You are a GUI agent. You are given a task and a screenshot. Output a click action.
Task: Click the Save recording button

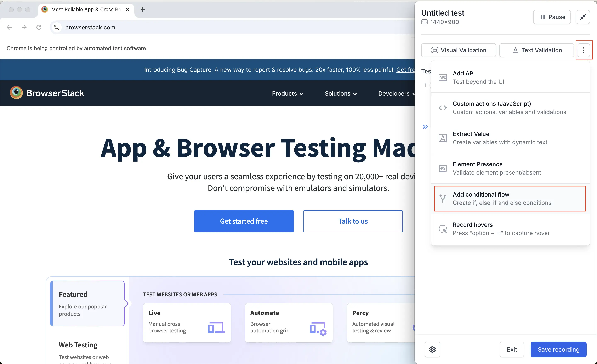(558, 349)
